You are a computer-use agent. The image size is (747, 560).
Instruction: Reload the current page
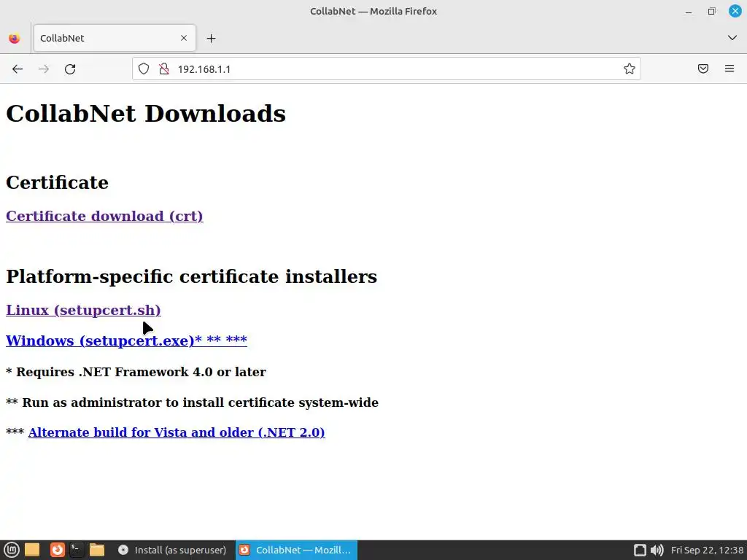(x=70, y=69)
